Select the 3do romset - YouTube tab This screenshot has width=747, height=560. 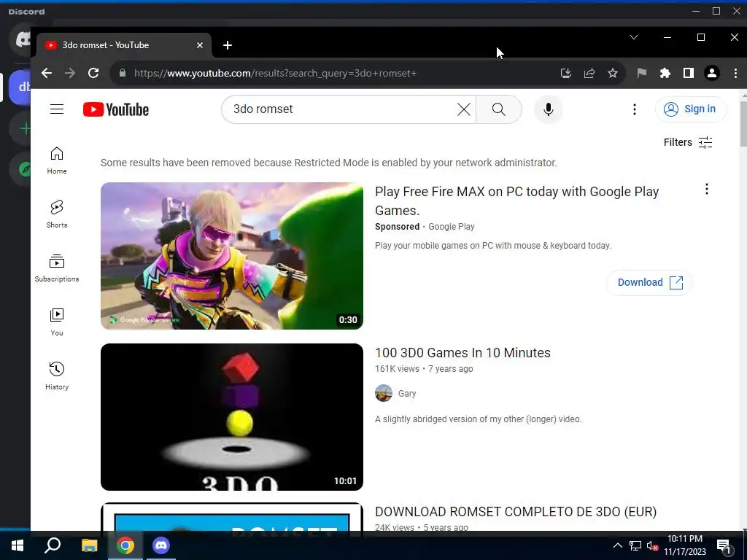(x=124, y=45)
